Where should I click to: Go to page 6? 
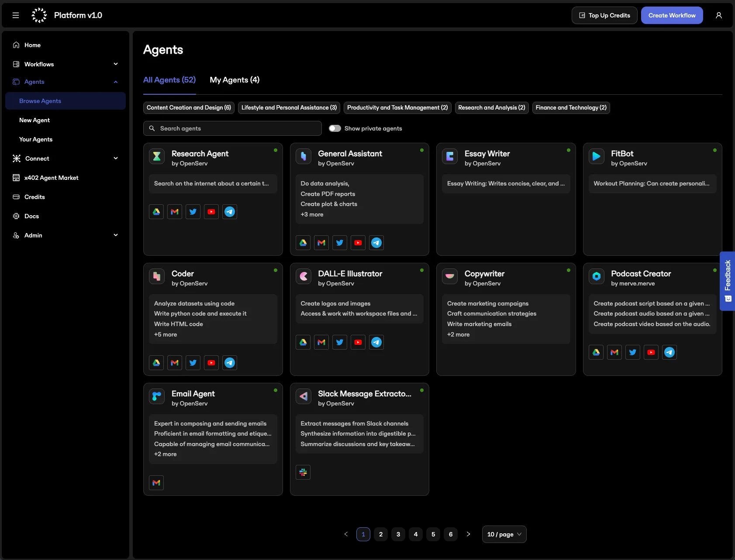point(451,534)
